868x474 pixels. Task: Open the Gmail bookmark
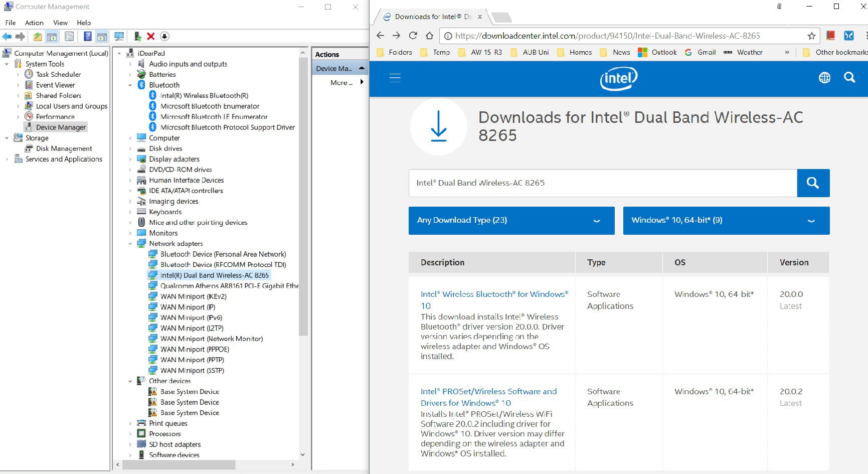pos(700,52)
